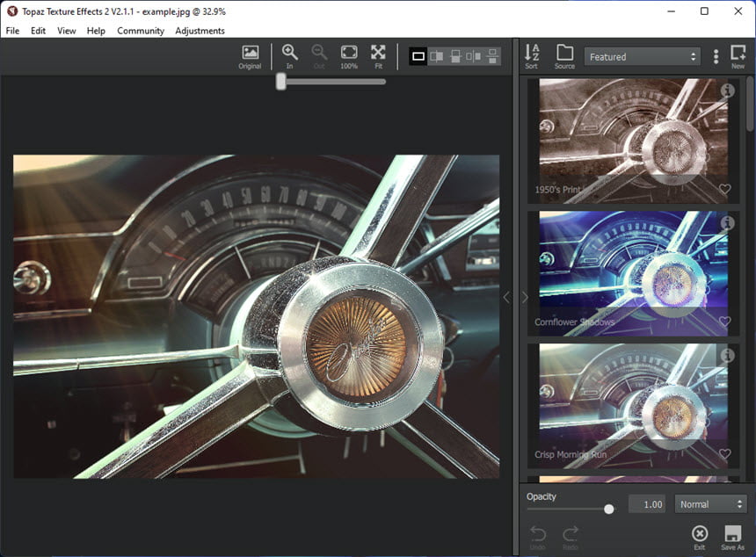Collapse the preset panel with right arrow
This screenshot has height=557, width=756.
click(525, 297)
